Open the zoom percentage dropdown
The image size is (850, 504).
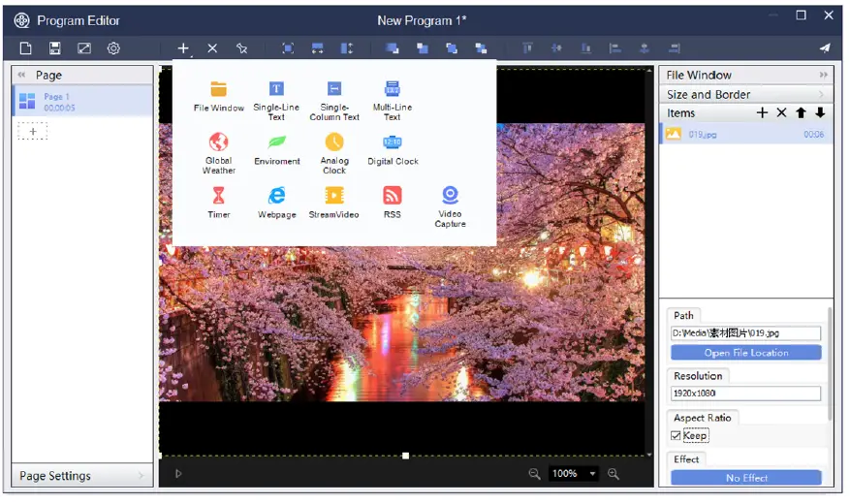pos(592,474)
